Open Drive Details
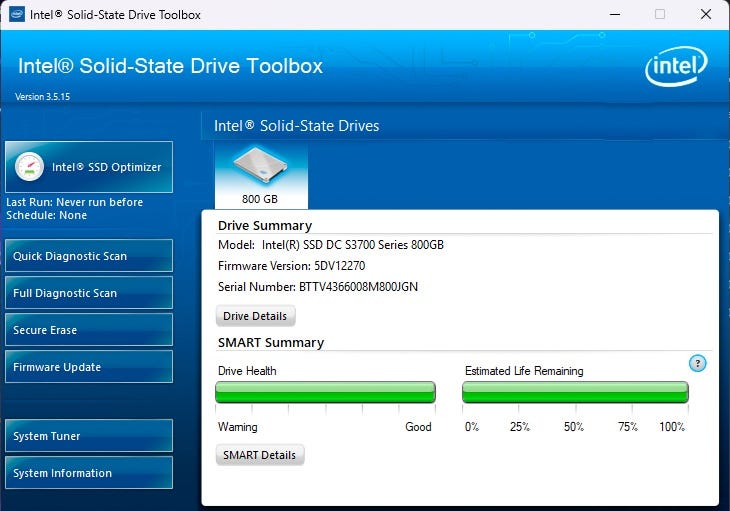Screen dimensions: 730x511 click(x=255, y=316)
